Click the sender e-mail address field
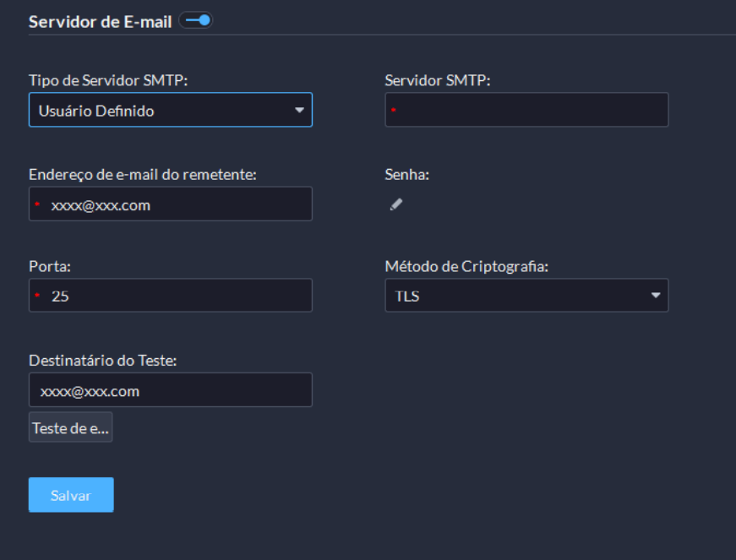The width and height of the screenshot is (736, 560). pyautogui.click(x=171, y=204)
